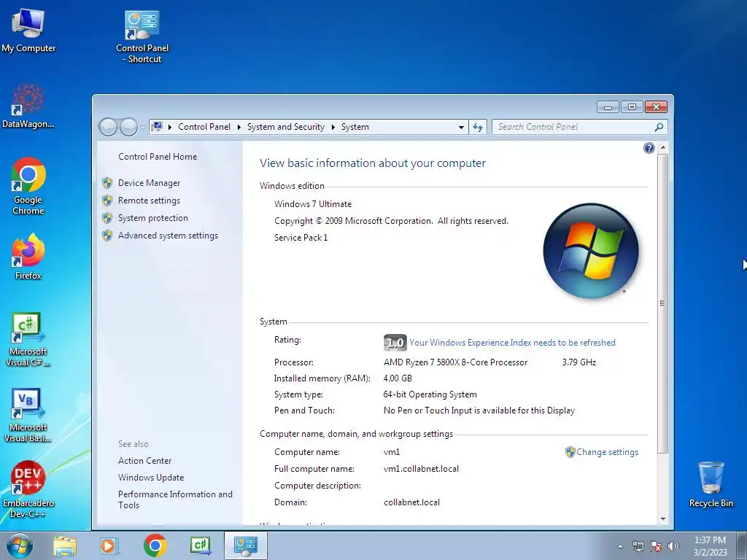Viewport: 747px width, 560px height.
Task: Open Control Panel - Shortcut desktop icon
Action: point(142,37)
